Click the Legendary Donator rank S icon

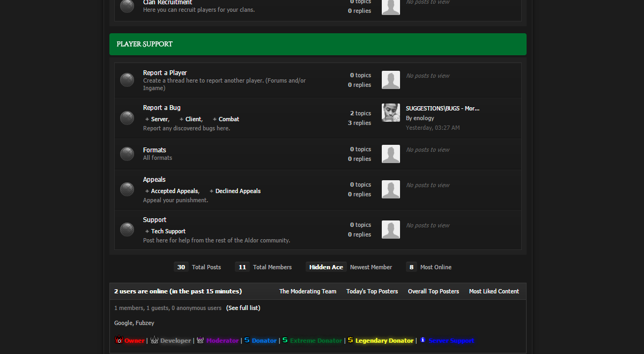click(x=351, y=340)
